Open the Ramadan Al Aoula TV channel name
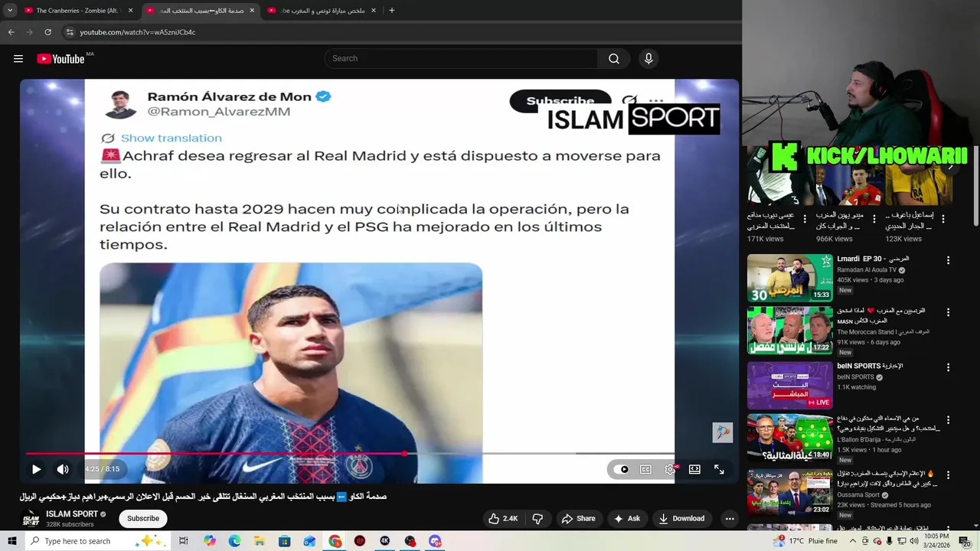The image size is (980, 551). (867, 270)
